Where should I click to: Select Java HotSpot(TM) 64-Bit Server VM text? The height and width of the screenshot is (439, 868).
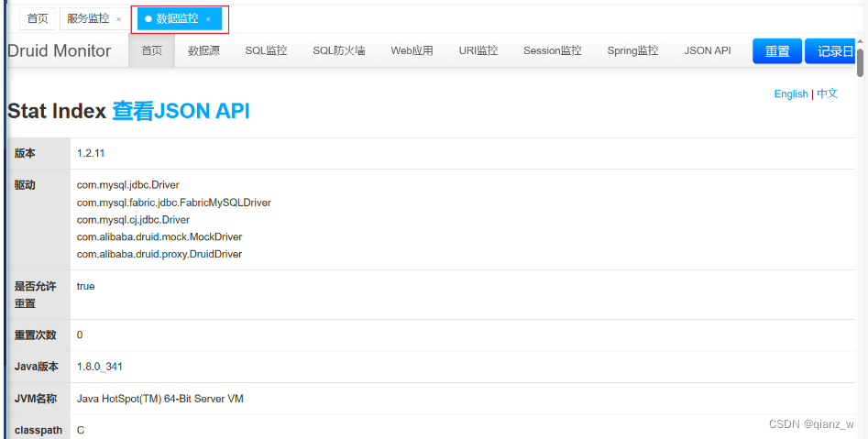(x=160, y=399)
